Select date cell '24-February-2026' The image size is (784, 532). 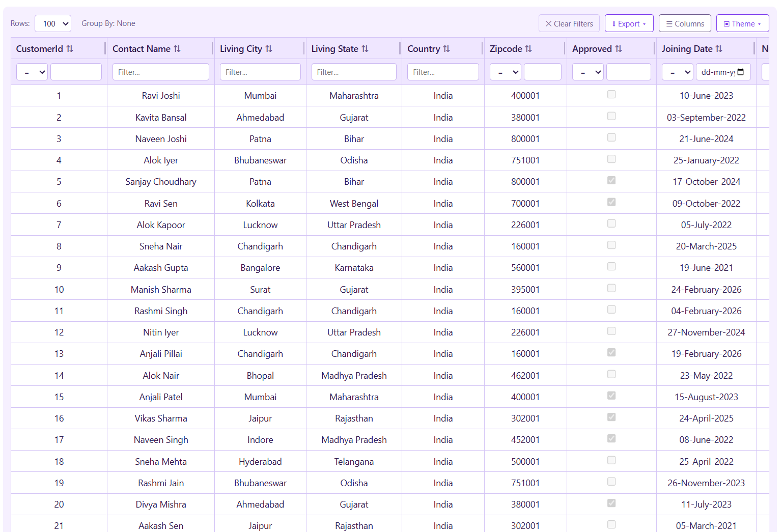pos(706,290)
